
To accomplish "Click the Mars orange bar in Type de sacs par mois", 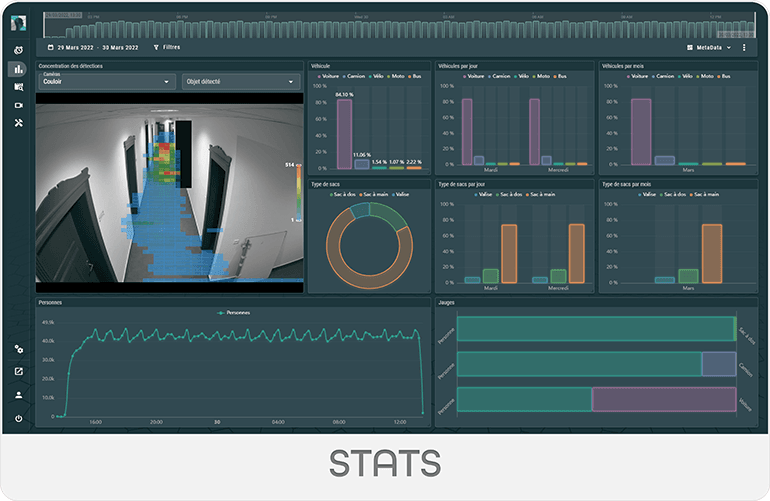I will 712,253.
